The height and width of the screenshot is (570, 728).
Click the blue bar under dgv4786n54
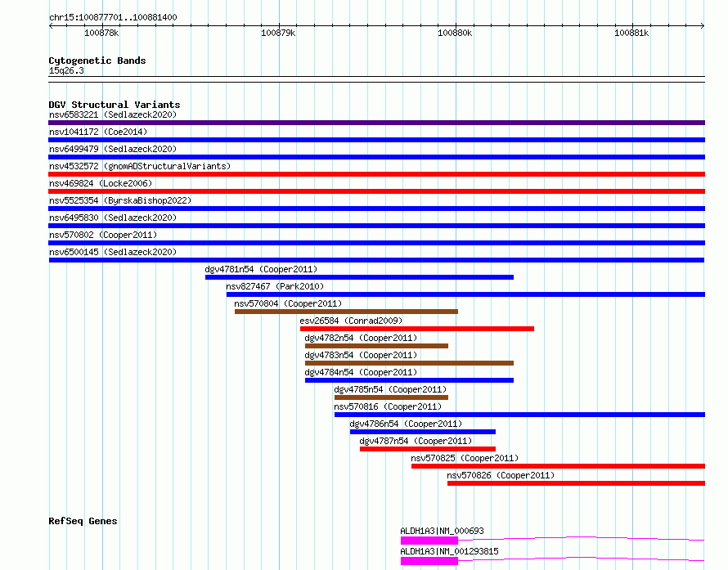tap(423, 432)
